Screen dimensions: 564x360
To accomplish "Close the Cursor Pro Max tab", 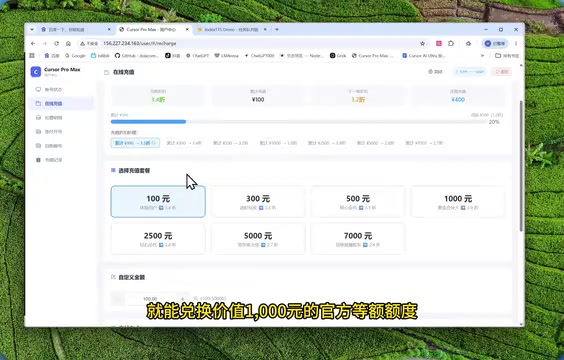I will pyautogui.click(x=187, y=29).
